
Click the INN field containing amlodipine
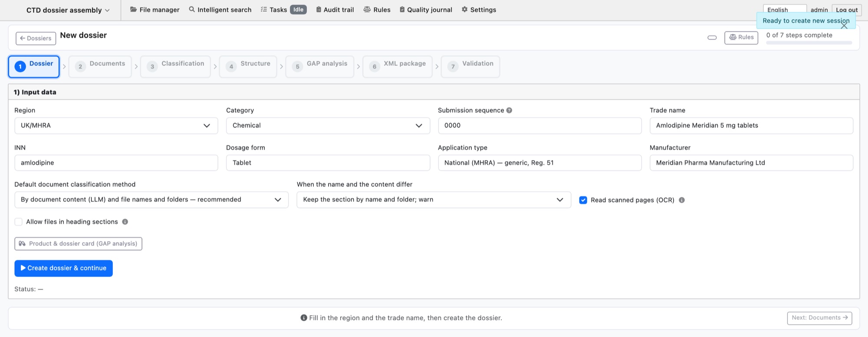tap(116, 163)
